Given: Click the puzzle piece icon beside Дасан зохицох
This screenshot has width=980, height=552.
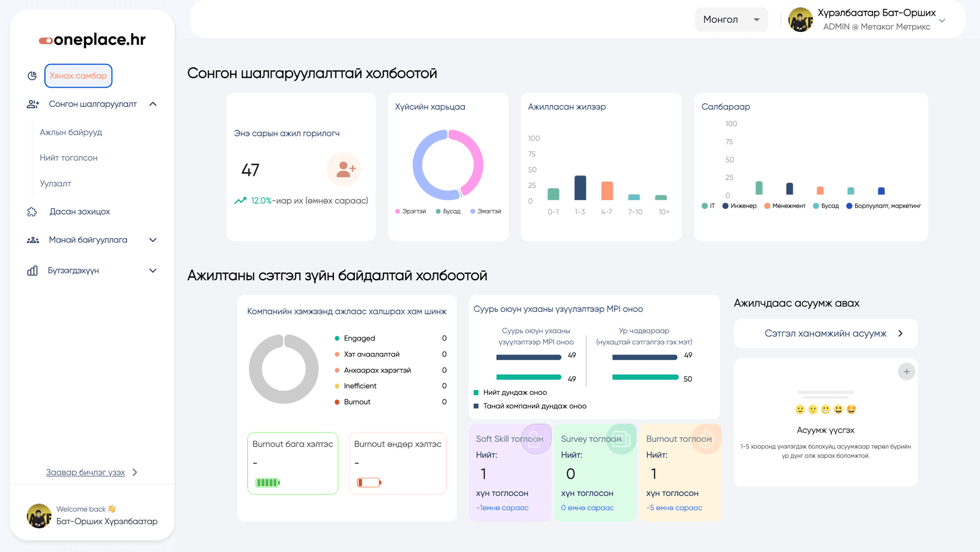Looking at the screenshot, I should [32, 212].
